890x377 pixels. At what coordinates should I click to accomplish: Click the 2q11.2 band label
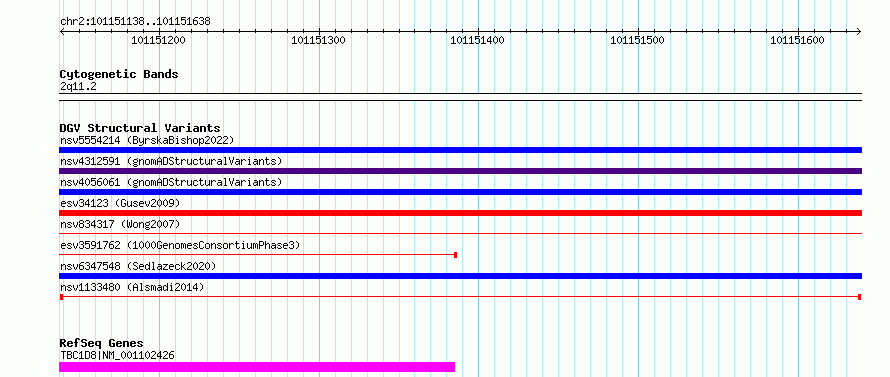pyautogui.click(x=78, y=86)
